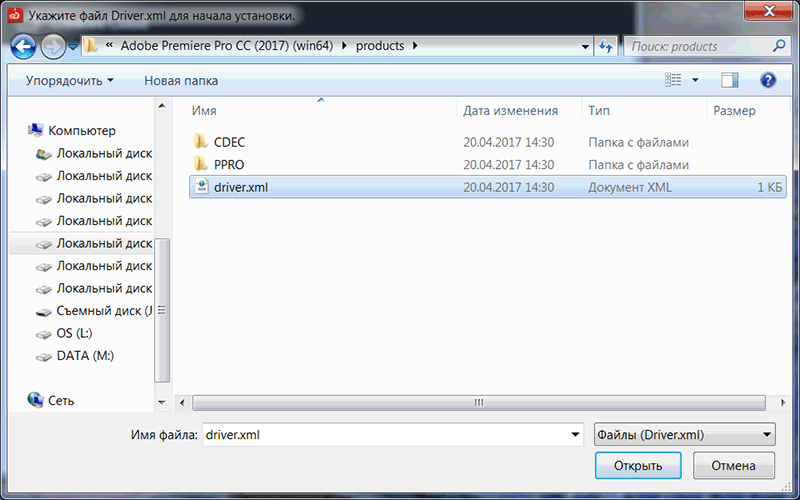Click the date cell in PPRO row
800x500 pixels.
(508, 165)
